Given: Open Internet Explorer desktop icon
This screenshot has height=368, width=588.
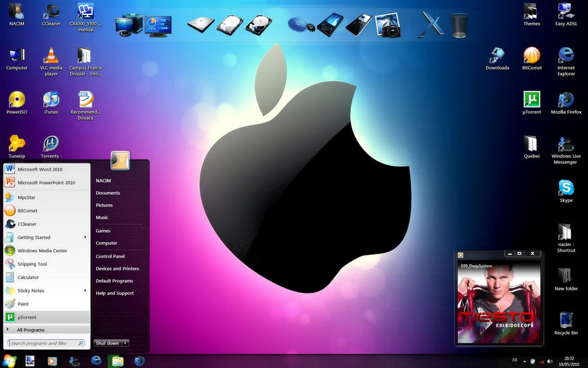Looking at the screenshot, I should coord(566,61).
